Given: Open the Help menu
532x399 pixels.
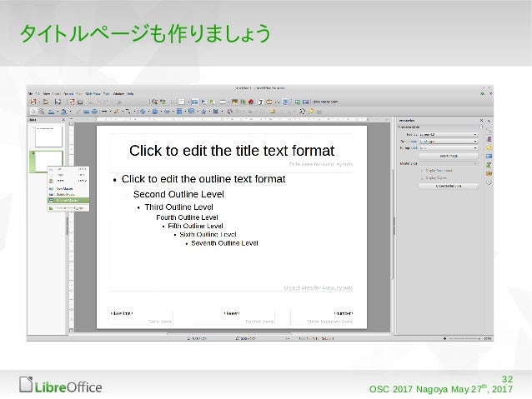Looking at the screenshot, I should [x=130, y=93].
